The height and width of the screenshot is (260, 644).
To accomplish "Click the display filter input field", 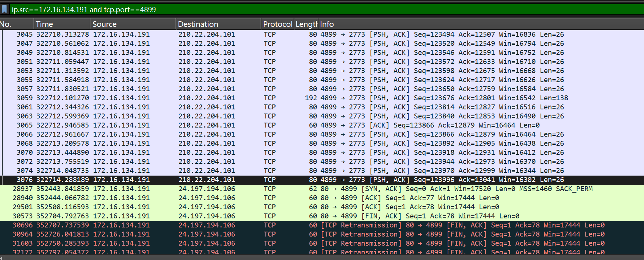I will pyautogui.click(x=326, y=9).
